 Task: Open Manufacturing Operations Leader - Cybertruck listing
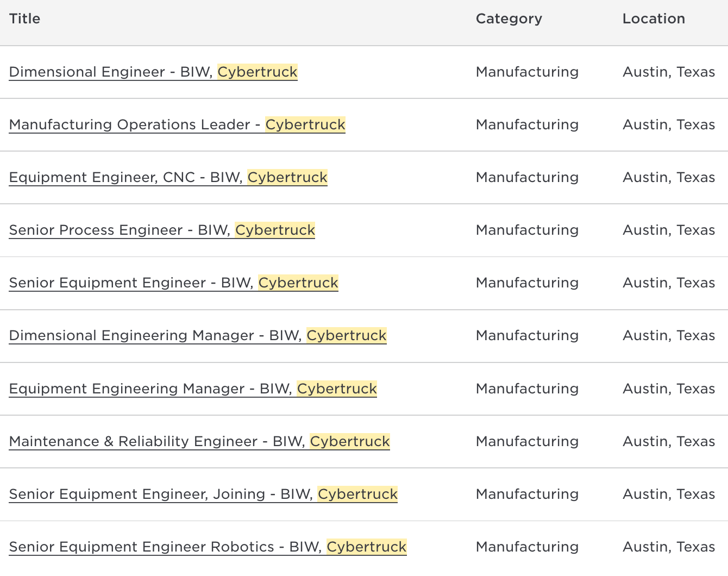pyautogui.click(x=177, y=125)
